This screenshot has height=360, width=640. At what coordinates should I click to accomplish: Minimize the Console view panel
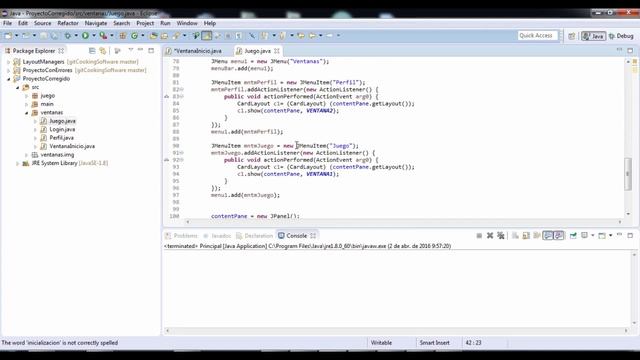click(619, 235)
